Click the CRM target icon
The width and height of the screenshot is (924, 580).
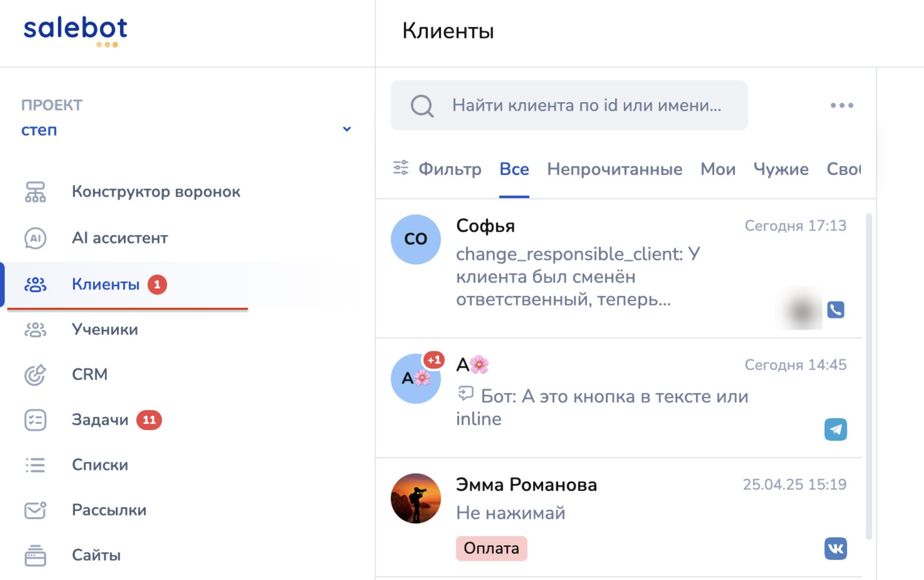35,375
